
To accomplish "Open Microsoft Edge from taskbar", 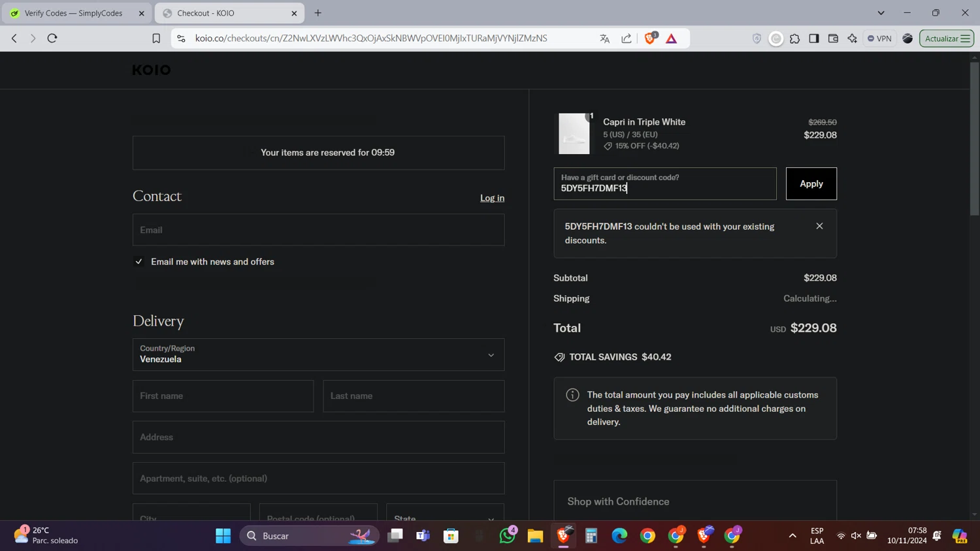I will click(x=619, y=536).
